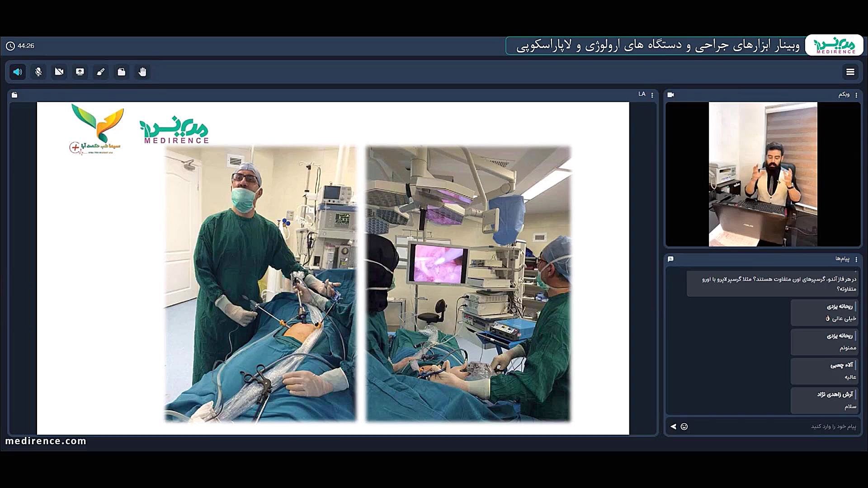868x488 pixels.
Task: Open the files folder icon in toolbar
Action: (x=122, y=72)
